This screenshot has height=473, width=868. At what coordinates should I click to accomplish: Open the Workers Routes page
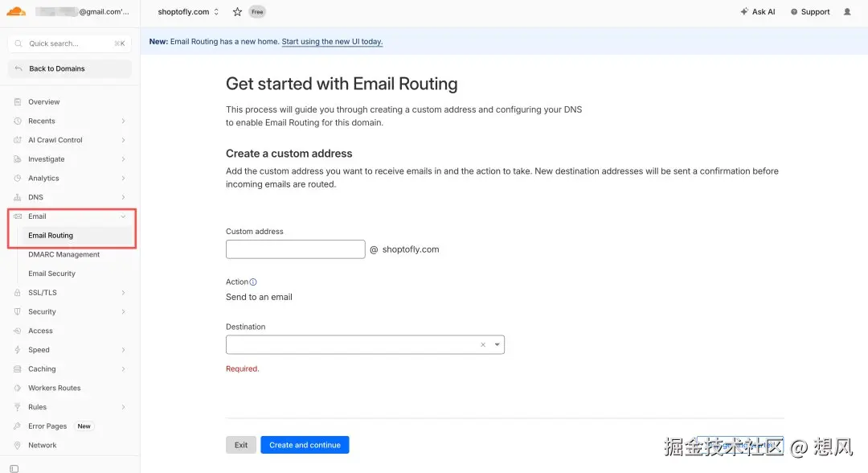coord(55,389)
